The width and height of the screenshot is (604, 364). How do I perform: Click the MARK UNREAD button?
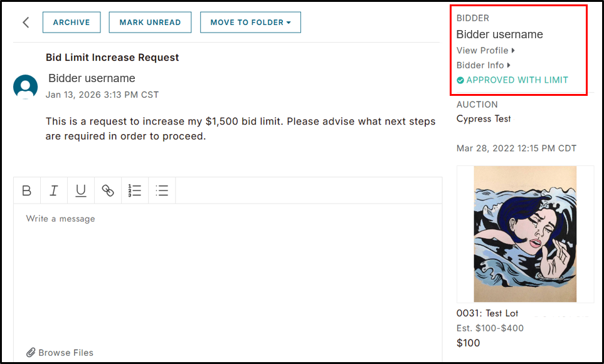click(x=151, y=23)
